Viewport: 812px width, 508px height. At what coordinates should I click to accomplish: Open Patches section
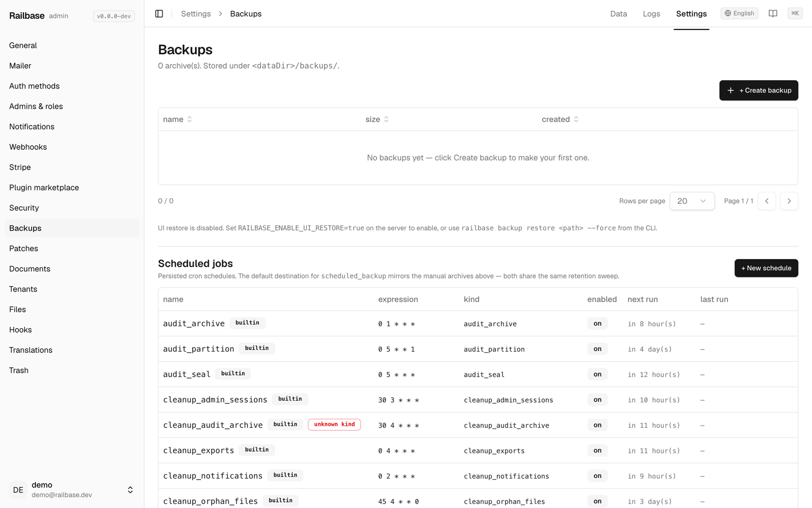tap(72, 248)
